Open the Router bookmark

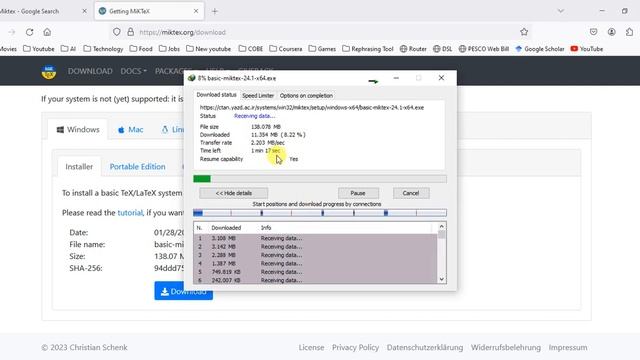click(x=413, y=49)
